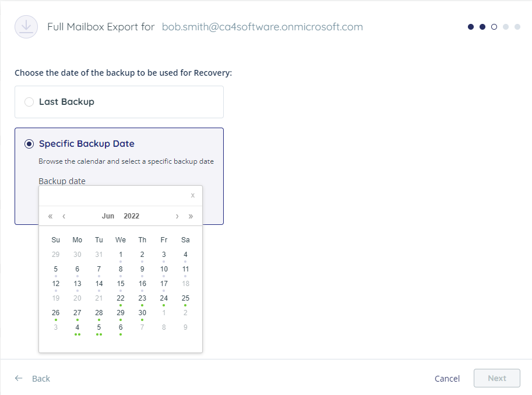The image size is (532, 395).
Task: Pick June 8 in the calendar
Action: [x=121, y=269]
